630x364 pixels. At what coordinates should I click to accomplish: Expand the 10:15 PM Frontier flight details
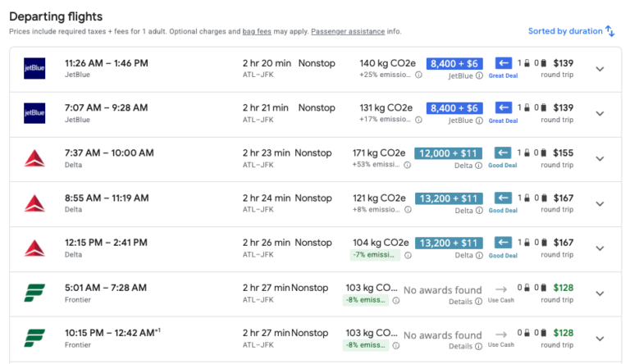pyautogui.click(x=600, y=339)
